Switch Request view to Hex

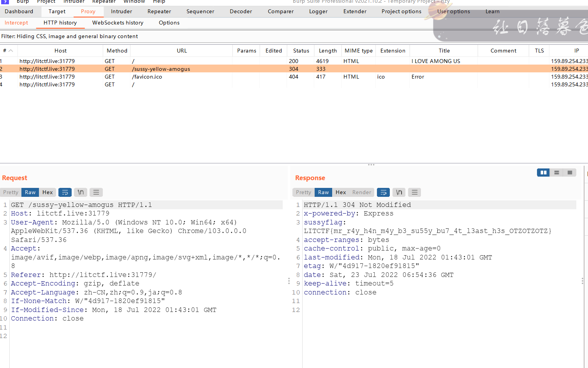click(x=48, y=192)
